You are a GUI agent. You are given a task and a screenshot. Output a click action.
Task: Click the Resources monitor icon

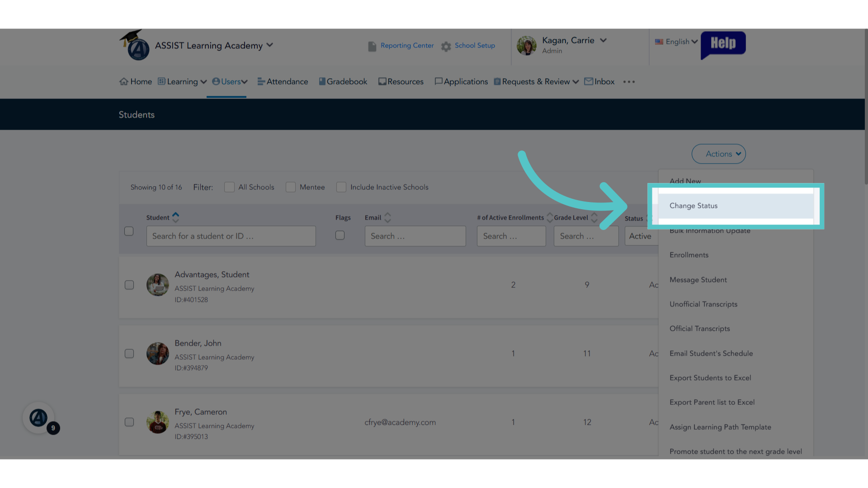[x=382, y=81]
